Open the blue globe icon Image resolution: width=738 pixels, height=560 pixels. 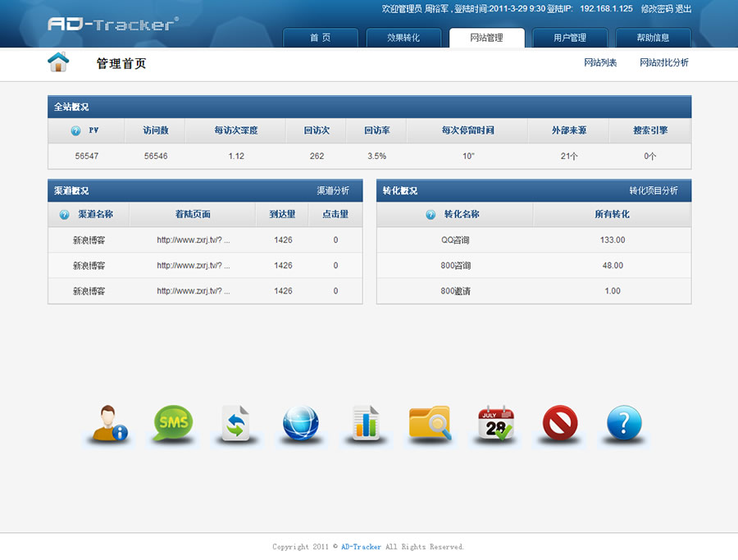pyautogui.click(x=301, y=423)
